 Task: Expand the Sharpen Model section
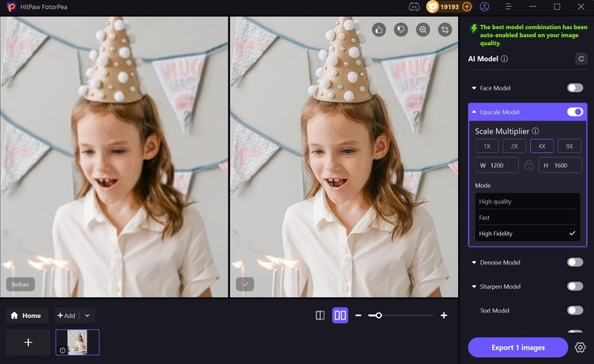point(473,286)
